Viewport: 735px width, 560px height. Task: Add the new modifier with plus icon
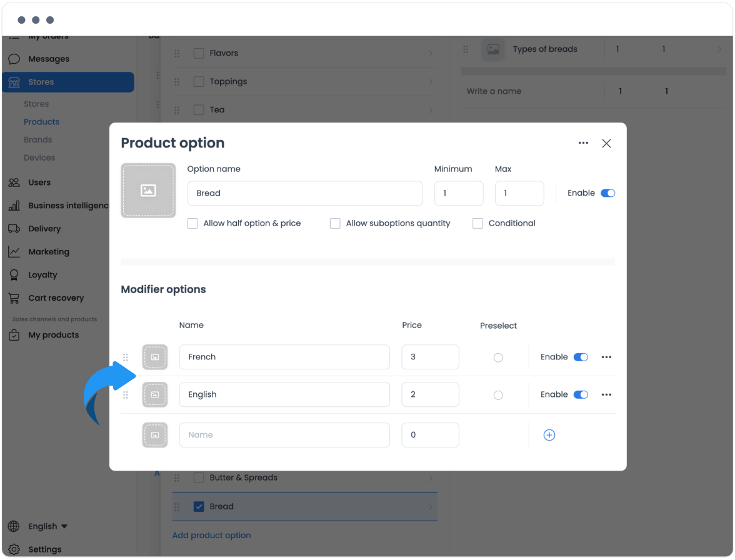549,435
